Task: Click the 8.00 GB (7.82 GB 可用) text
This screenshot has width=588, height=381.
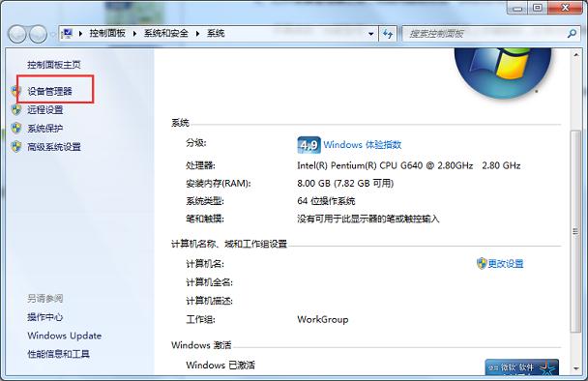Action: [345, 184]
